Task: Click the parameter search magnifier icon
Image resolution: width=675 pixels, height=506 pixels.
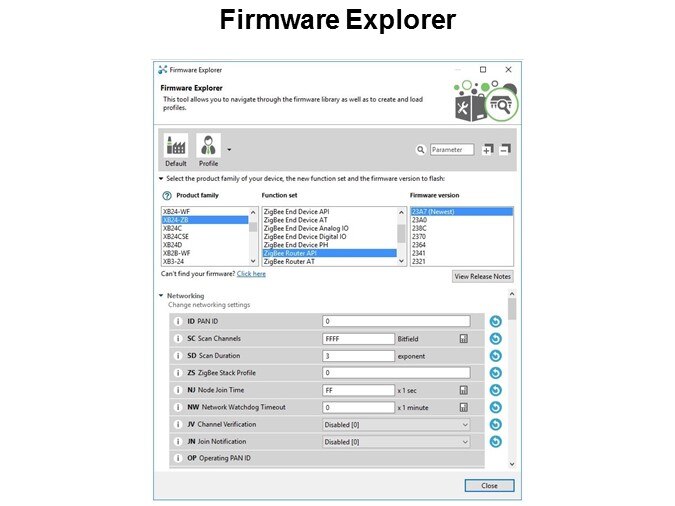Action: pos(421,150)
